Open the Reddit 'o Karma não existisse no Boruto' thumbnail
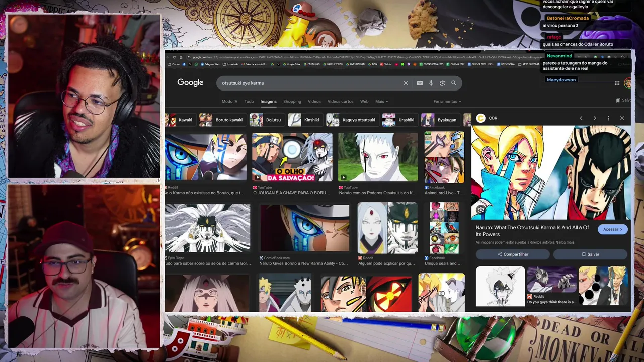Viewport: 644px width, 362px height. pyautogui.click(x=206, y=157)
